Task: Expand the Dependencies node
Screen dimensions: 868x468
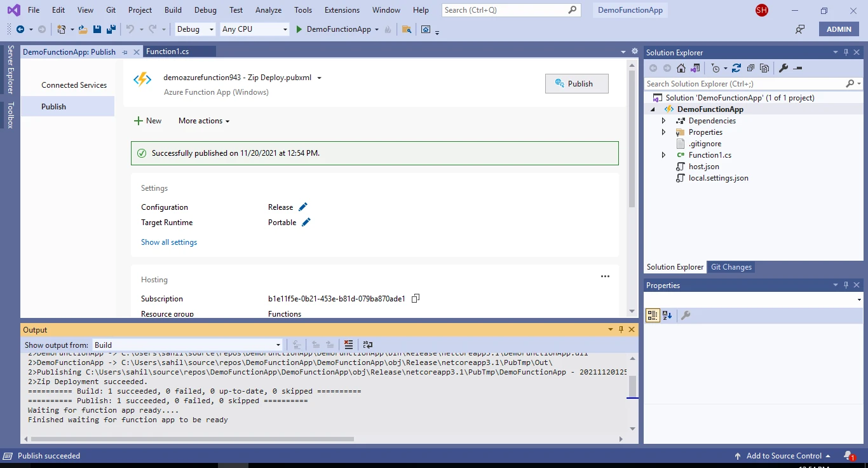Action: pyautogui.click(x=663, y=120)
